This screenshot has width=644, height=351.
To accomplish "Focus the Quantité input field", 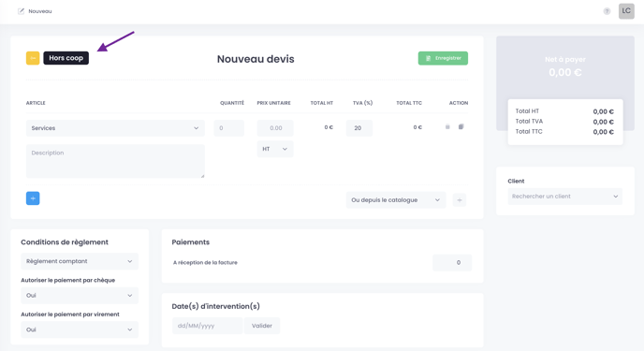I will tap(228, 128).
